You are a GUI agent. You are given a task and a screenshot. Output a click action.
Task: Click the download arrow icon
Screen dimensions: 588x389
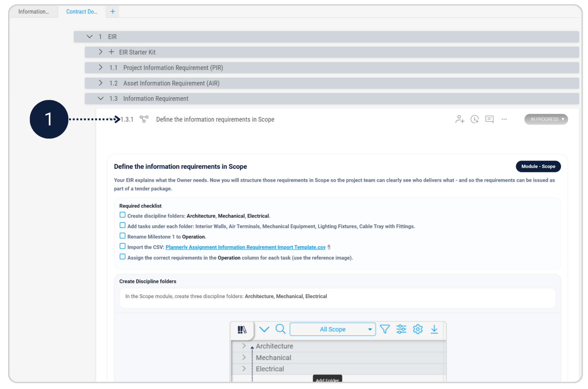click(x=434, y=329)
